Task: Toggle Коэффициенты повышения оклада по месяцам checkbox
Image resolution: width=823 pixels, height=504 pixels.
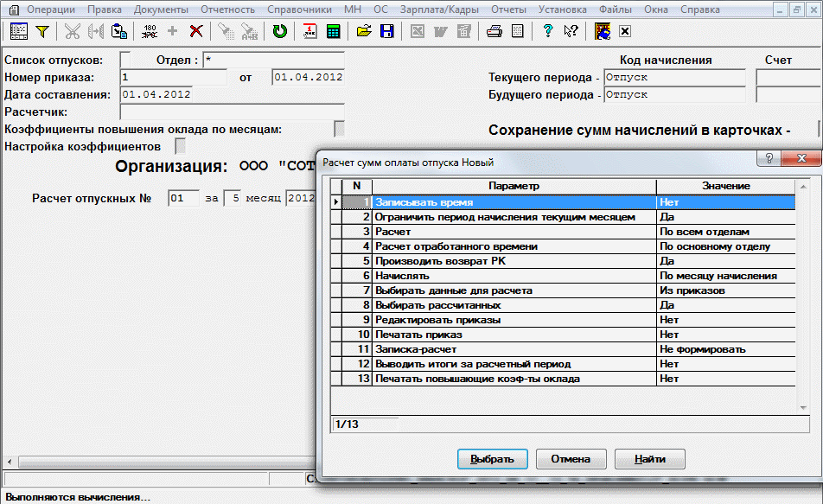Action: click(x=339, y=129)
